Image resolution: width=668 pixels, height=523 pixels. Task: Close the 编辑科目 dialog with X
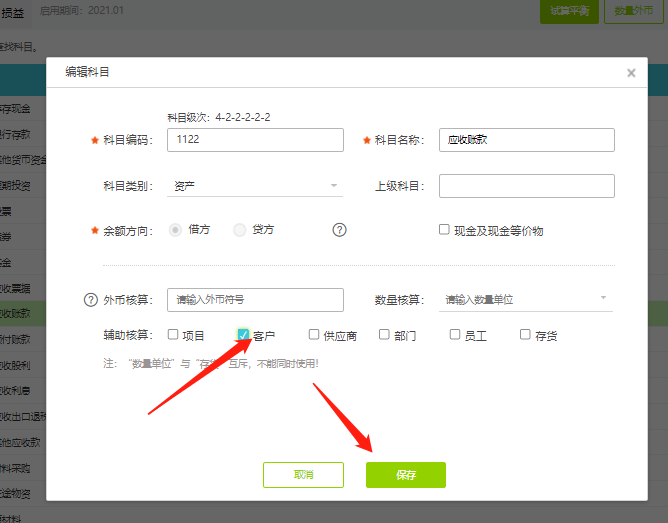click(x=631, y=73)
